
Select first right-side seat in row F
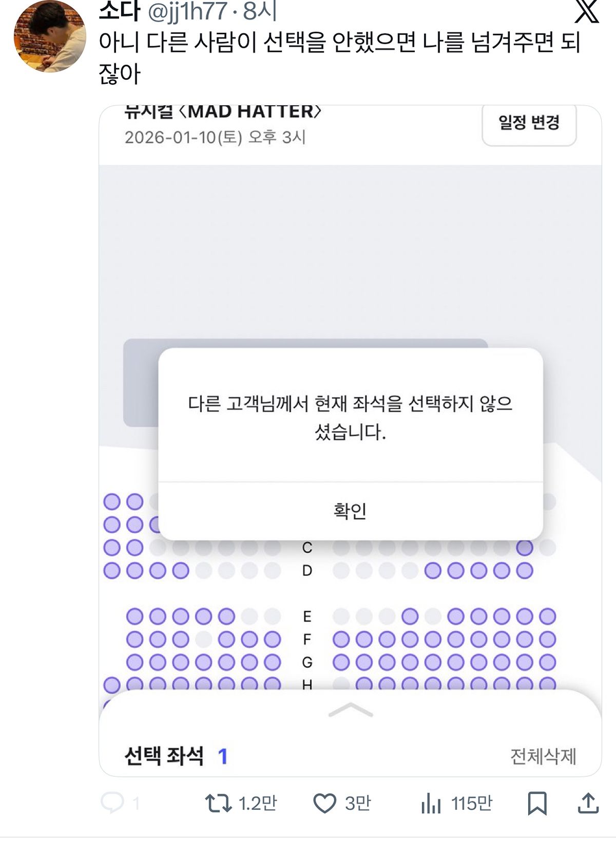tap(341, 640)
